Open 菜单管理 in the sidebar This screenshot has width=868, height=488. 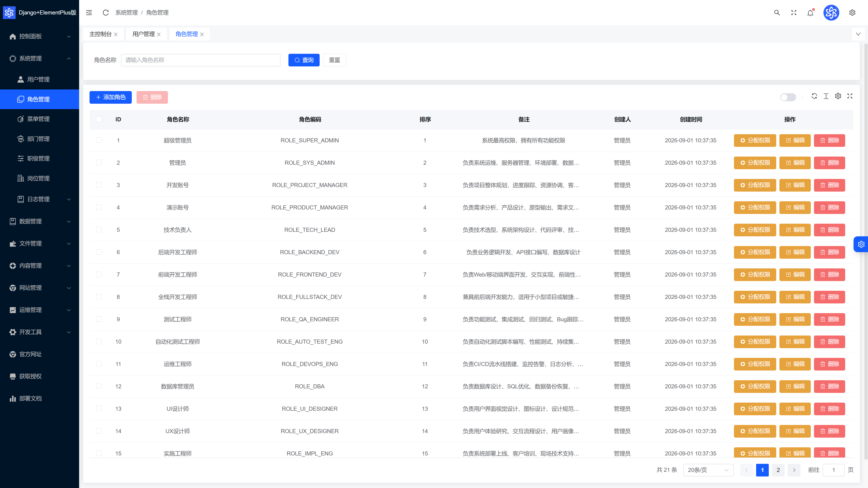[39, 119]
